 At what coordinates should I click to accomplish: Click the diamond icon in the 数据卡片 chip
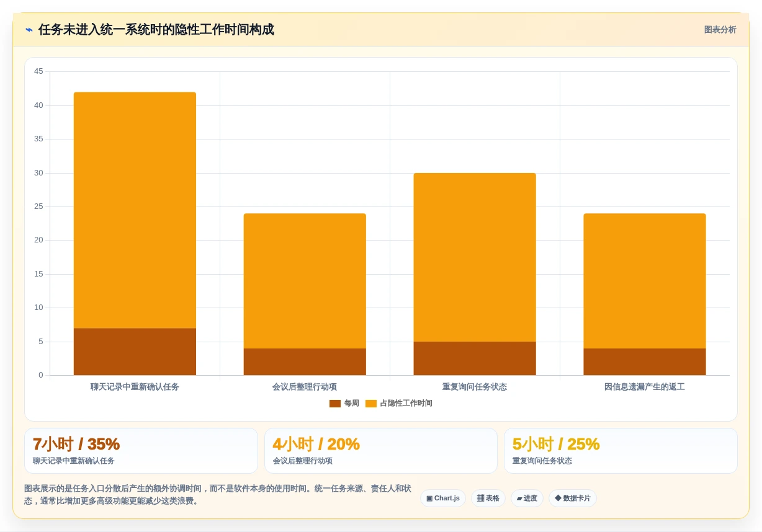click(x=558, y=498)
